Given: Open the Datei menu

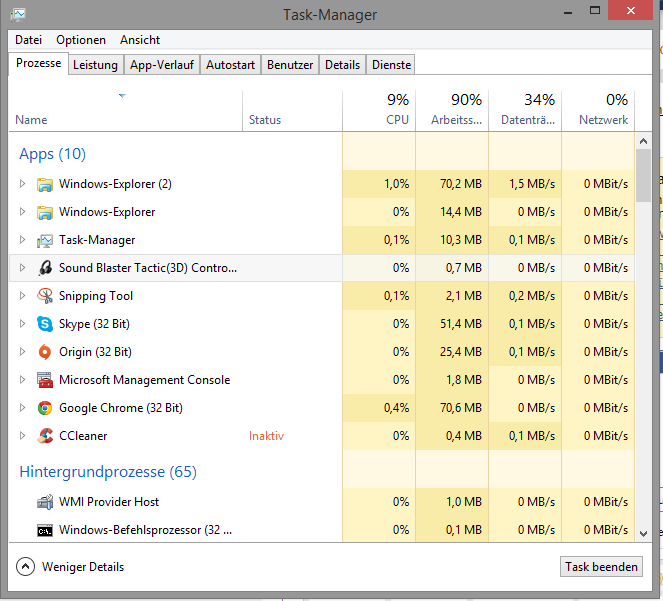Looking at the screenshot, I should tap(28, 40).
